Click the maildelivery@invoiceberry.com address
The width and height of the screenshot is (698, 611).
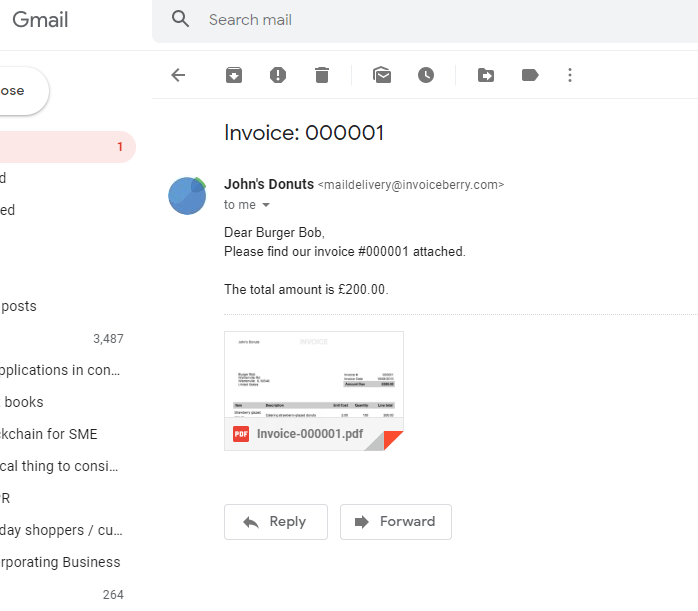click(x=411, y=185)
